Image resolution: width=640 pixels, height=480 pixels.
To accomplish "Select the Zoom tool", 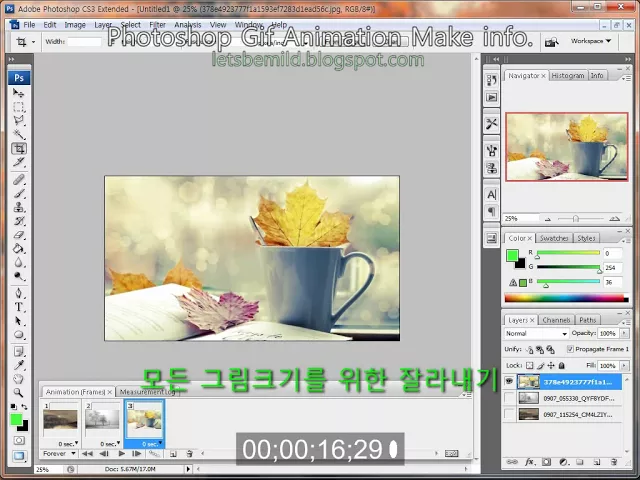I will coord(18,393).
